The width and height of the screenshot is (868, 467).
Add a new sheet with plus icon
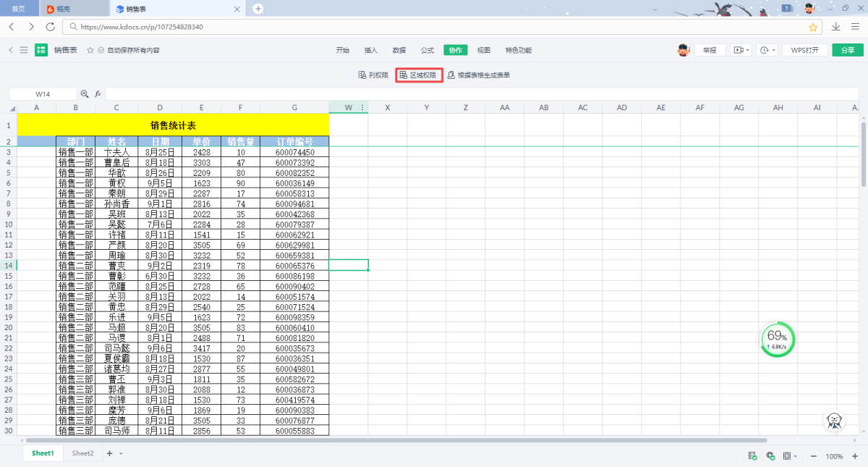(110, 453)
